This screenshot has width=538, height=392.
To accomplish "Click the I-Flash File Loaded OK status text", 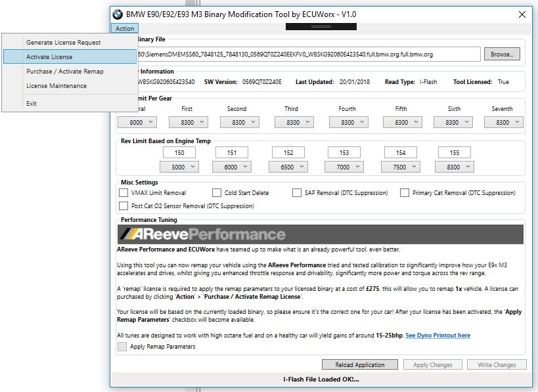I will coord(321,380).
